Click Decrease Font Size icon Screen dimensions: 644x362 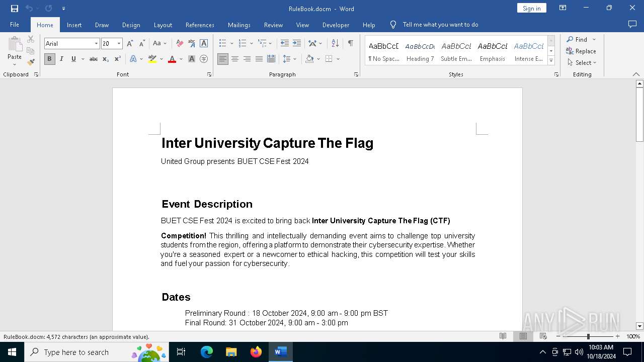pyautogui.click(x=142, y=44)
